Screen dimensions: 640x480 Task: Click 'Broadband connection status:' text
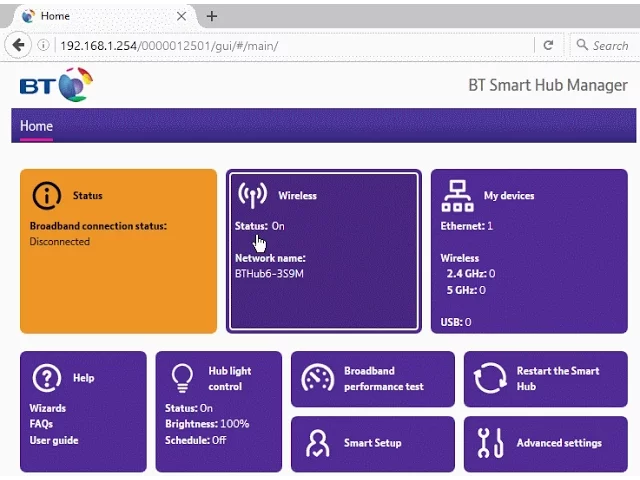click(x=98, y=226)
